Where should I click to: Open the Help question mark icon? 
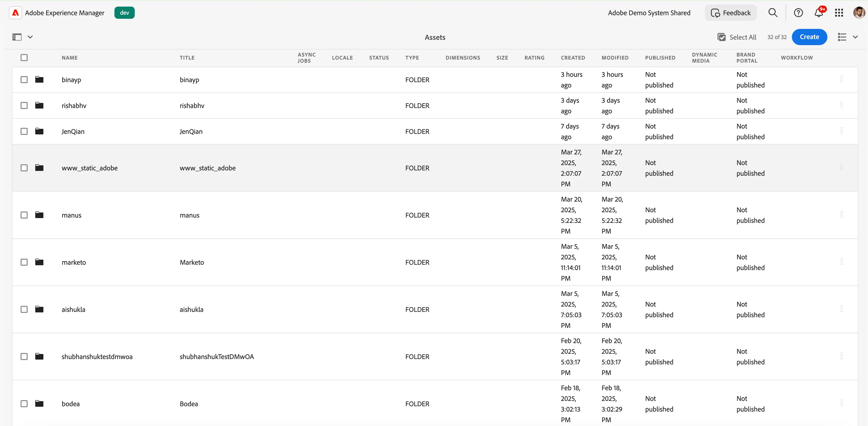click(x=798, y=13)
